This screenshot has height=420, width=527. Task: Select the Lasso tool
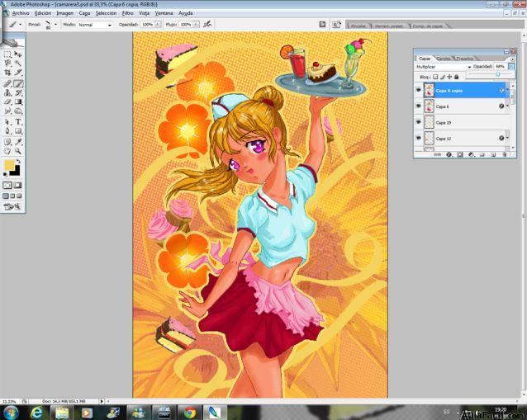pyautogui.click(x=7, y=63)
